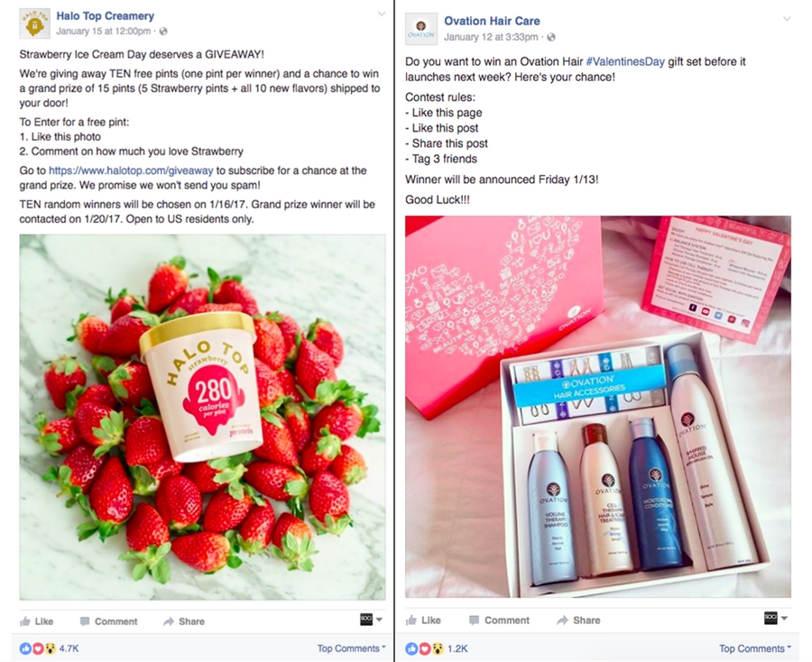812x662 pixels.
Task: Click the reaction emoji icons showing 1.2K
Action: tap(425, 648)
